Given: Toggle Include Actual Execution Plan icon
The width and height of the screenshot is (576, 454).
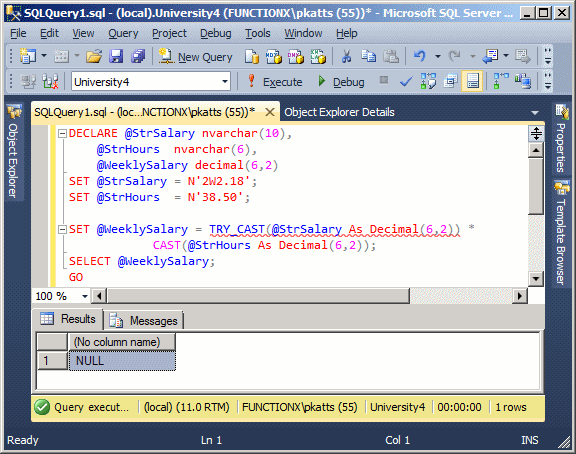Looking at the screenshot, I should pyautogui.click(x=500, y=81).
